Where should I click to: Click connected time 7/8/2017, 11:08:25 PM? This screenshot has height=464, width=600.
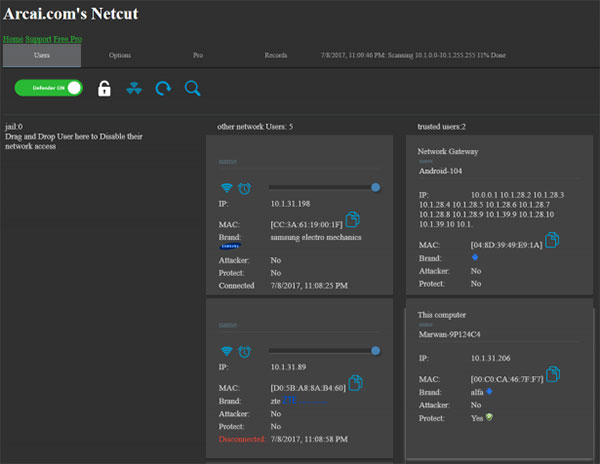click(x=309, y=286)
